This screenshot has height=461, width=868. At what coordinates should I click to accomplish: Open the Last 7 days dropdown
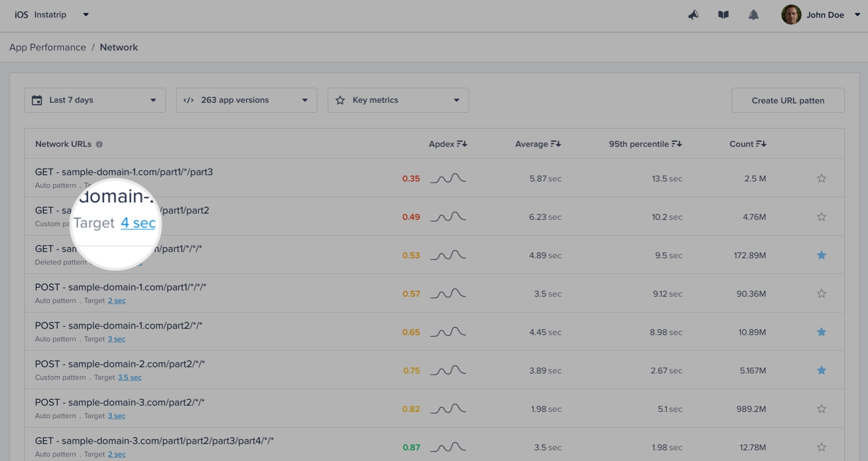click(95, 100)
